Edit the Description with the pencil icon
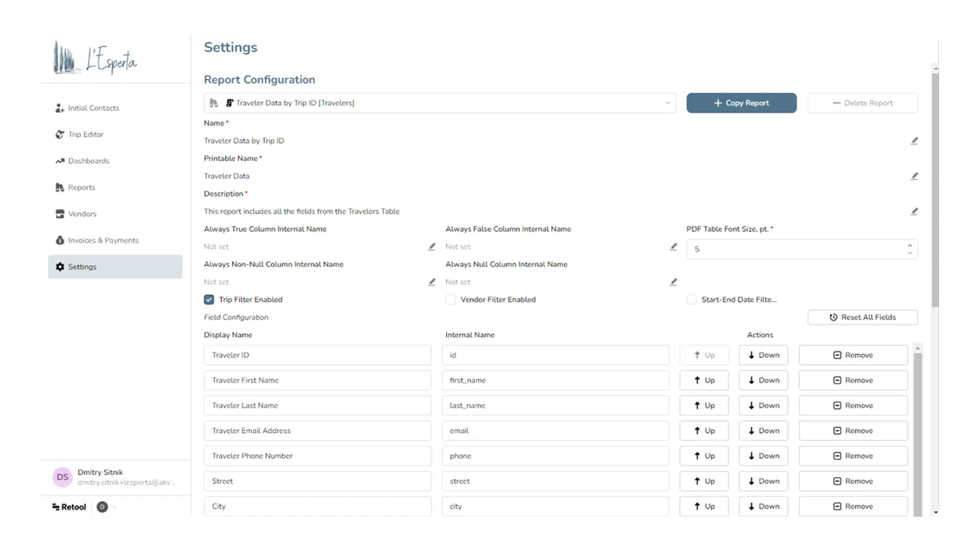This screenshot has height=551, width=980. pyautogui.click(x=914, y=211)
